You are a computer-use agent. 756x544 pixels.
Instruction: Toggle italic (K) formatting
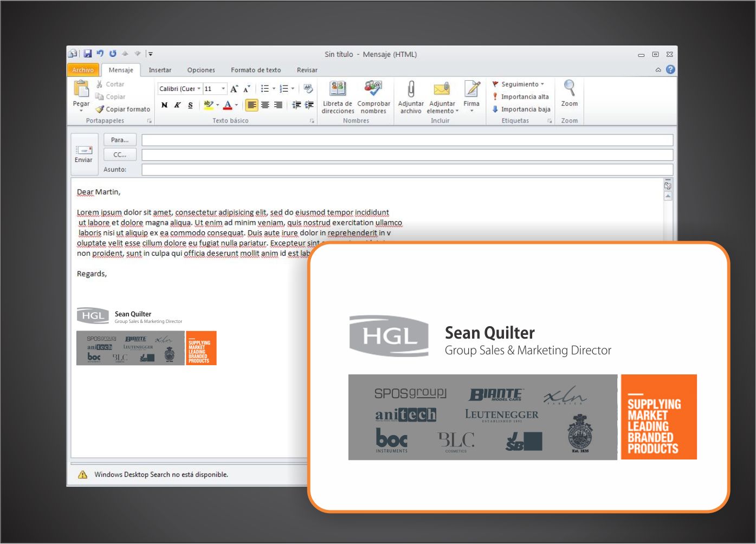click(177, 105)
